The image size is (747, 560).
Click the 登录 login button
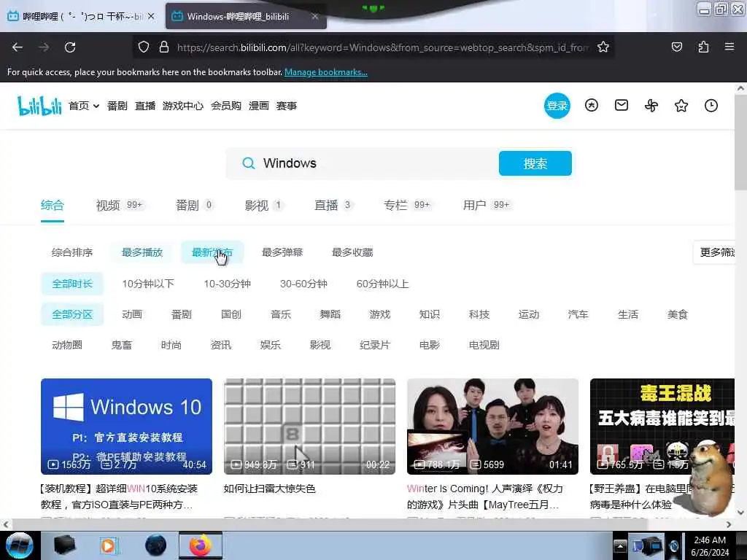(x=557, y=105)
